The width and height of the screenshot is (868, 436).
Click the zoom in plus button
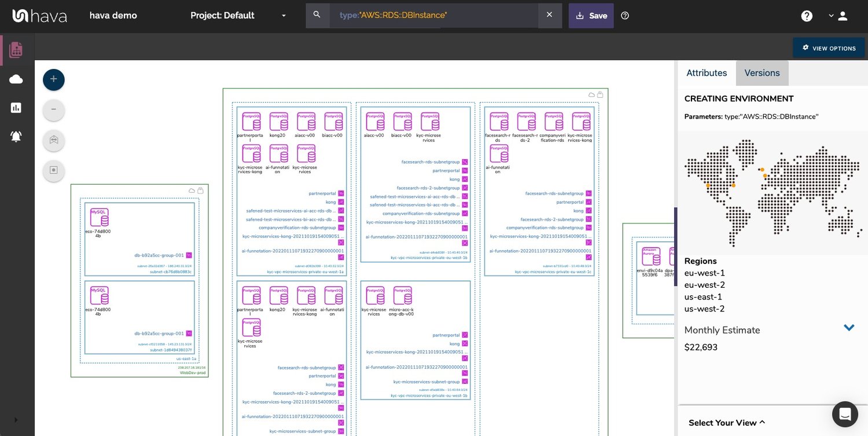pos(54,79)
